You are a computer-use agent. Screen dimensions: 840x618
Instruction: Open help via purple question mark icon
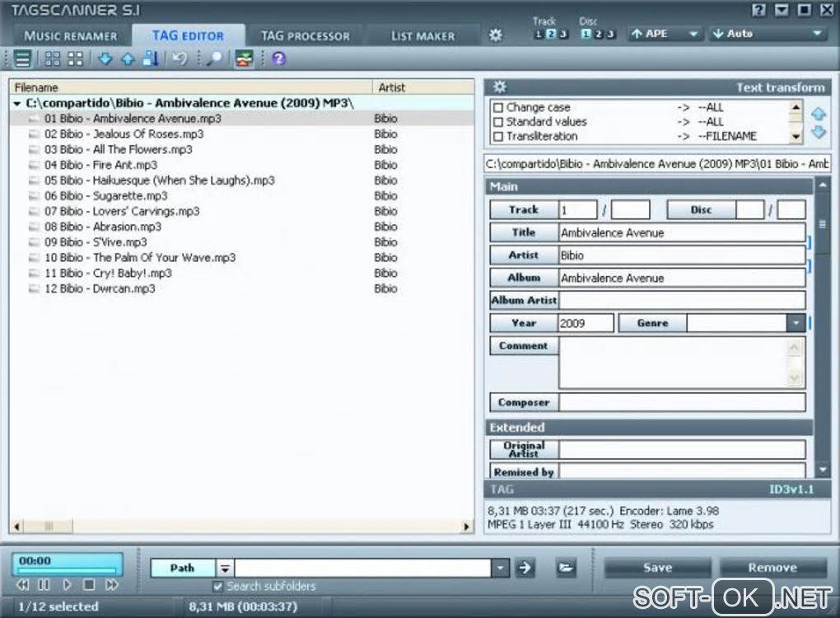(x=278, y=59)
